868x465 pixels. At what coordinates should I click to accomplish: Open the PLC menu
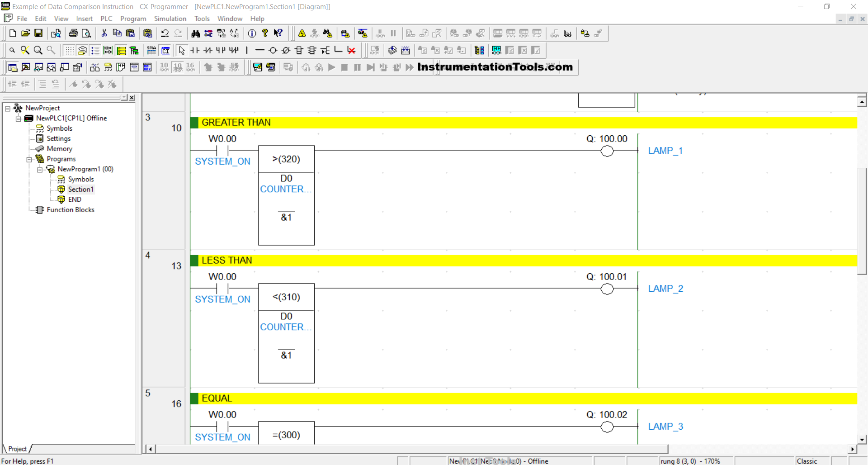tap(106, 19)
